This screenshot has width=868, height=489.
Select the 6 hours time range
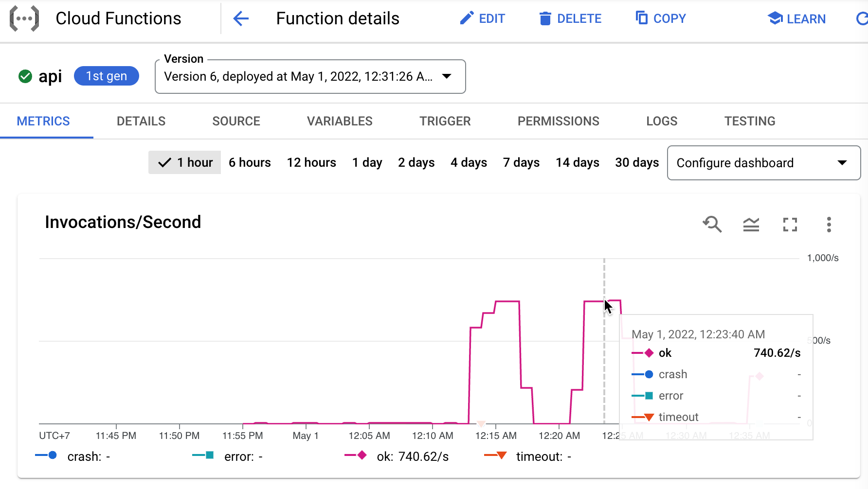250,162
